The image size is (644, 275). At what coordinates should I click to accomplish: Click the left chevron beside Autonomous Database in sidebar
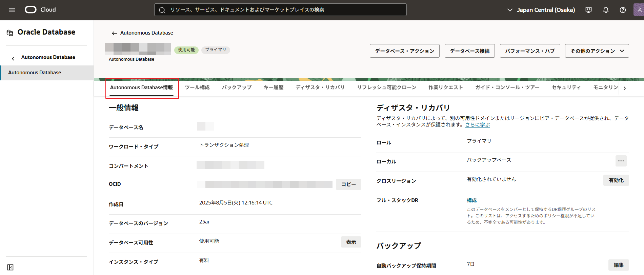click(13, 58)
